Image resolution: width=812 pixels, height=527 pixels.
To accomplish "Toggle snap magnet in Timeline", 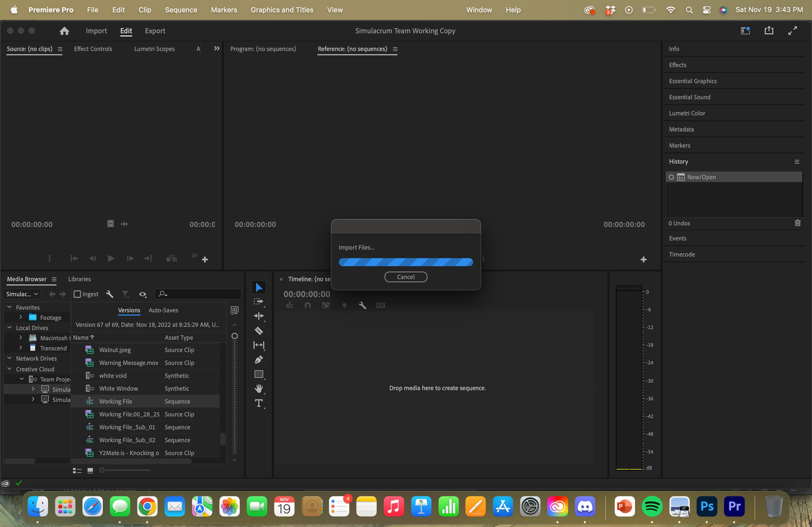I will pos(307,305).
